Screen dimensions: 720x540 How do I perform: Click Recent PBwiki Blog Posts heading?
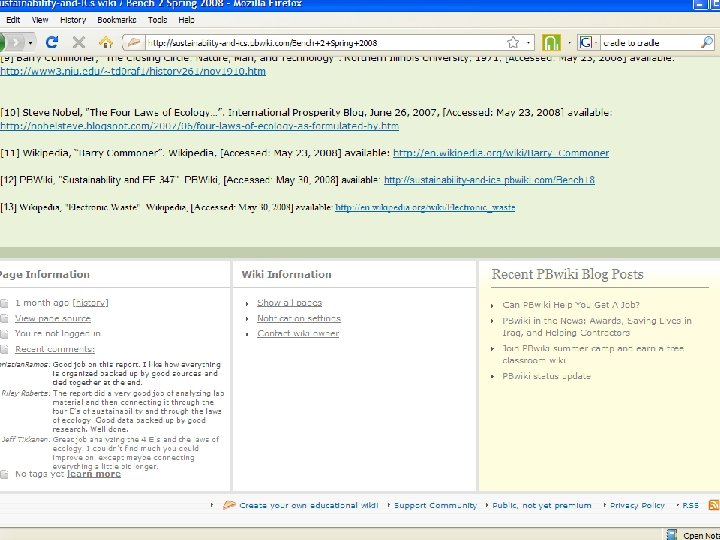click(x=567, y=274)
